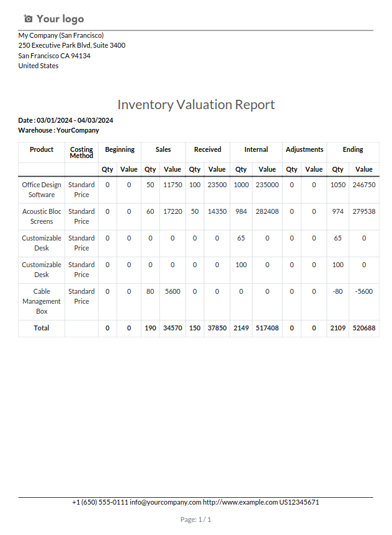Click the Product column header
392x535 pixels.
(42, 149)
